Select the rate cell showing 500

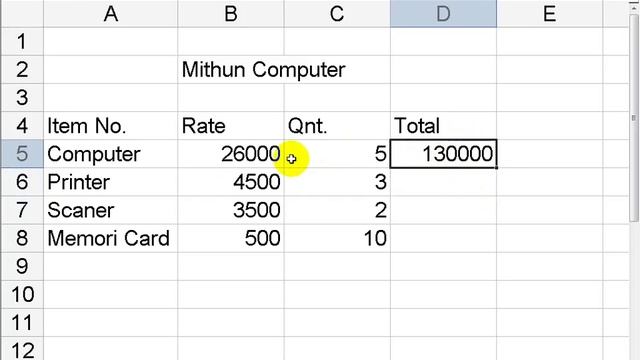click(231, 238)
